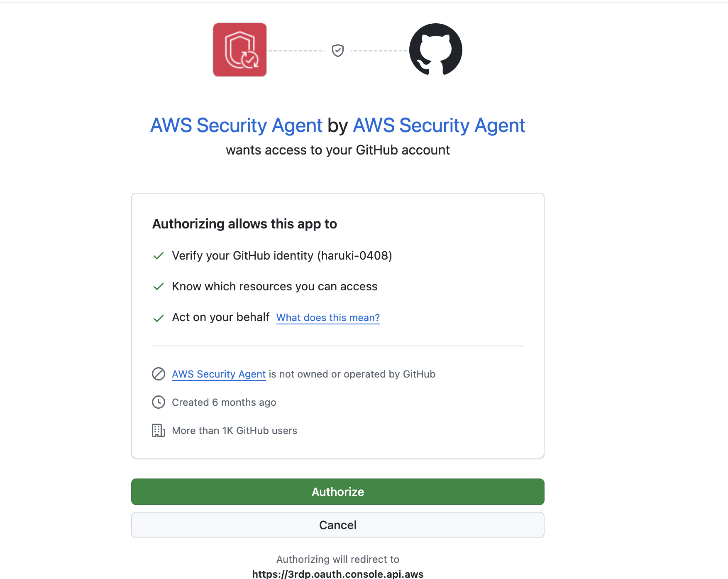The width and height of the screenshot is (728, 579).
Task: Click the green checkmark beside resources access
Action: tap(159, 286)
